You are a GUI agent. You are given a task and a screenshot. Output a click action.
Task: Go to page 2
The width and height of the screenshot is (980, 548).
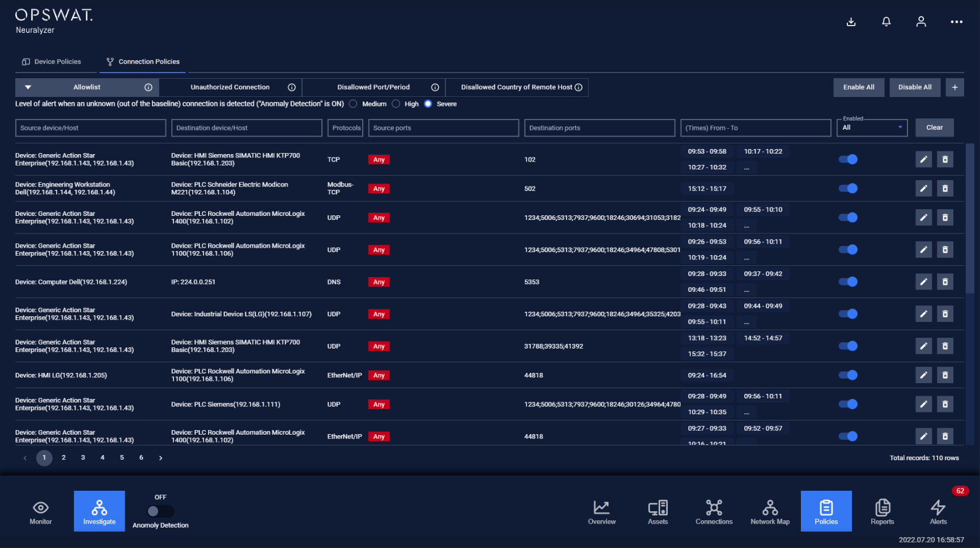(x=63, y=458)
